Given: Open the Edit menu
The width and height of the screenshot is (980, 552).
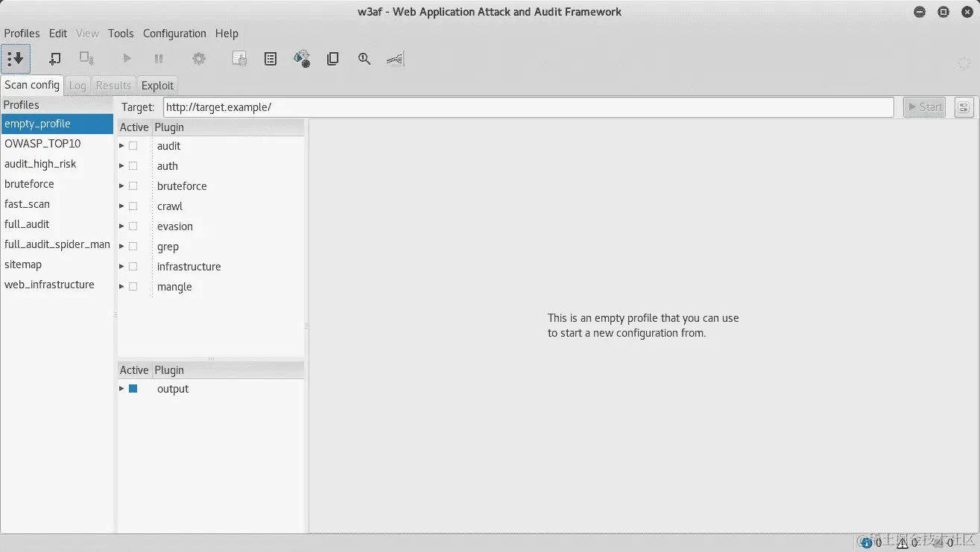Looking at the screenshot, I should coord(58,34).
